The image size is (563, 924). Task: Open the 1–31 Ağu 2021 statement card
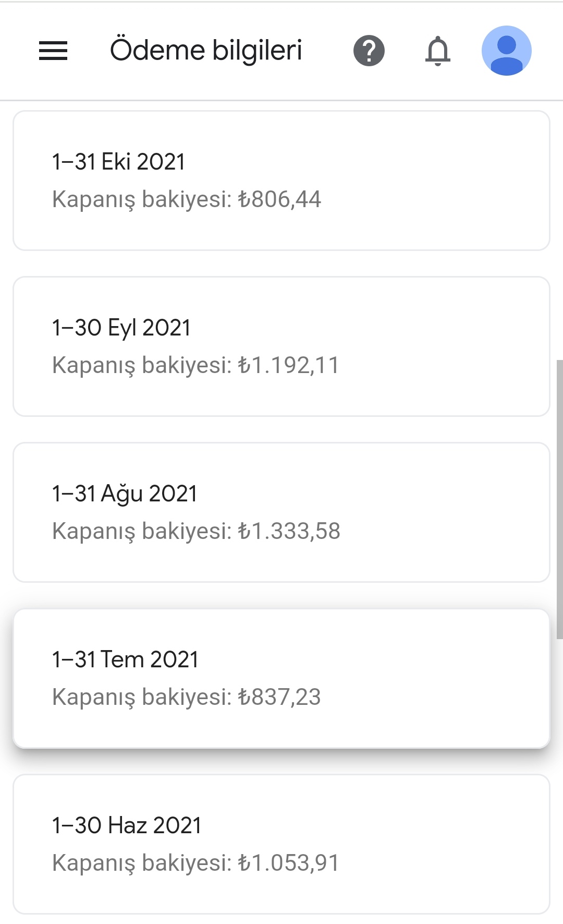click(281, 512)
